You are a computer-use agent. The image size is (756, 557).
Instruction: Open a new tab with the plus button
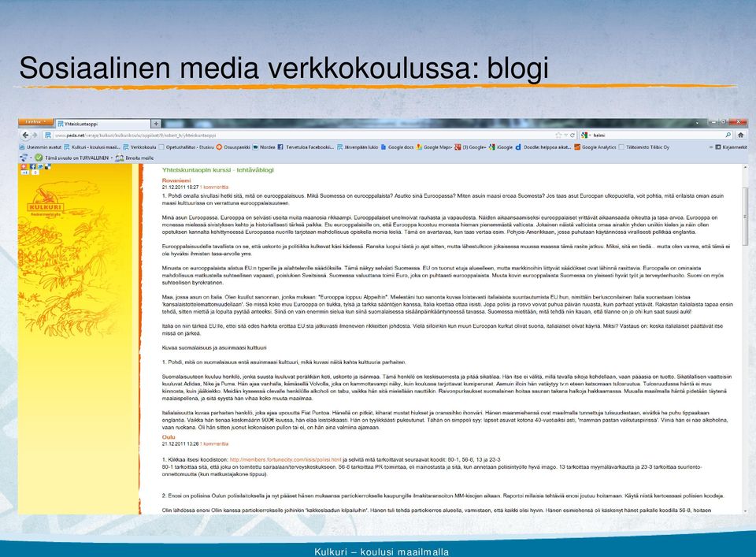[156, 124]
